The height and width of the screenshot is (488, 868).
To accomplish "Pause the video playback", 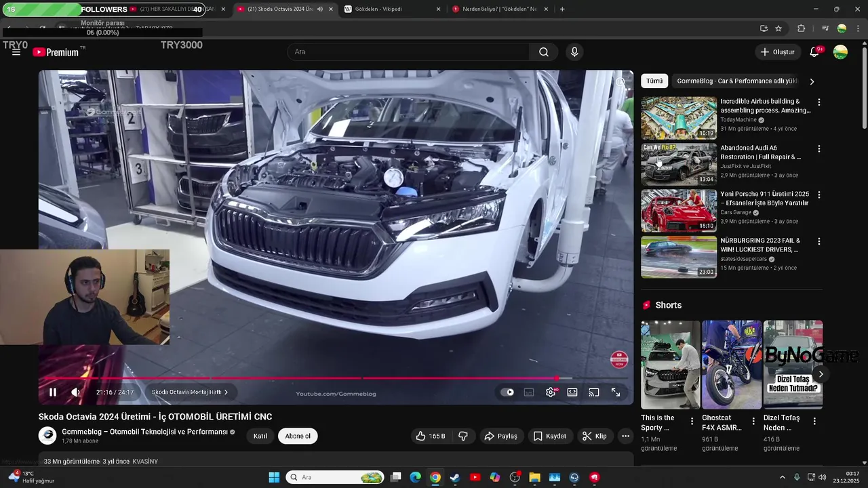I will coord(53,392).
